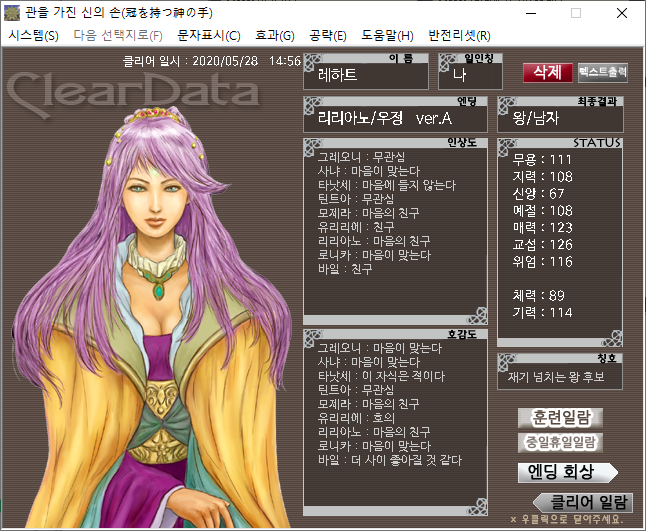This screenshot has width=646, height=531.
Task: Click 인상도 row 바일 : 친구
Action: click(345, 269)
